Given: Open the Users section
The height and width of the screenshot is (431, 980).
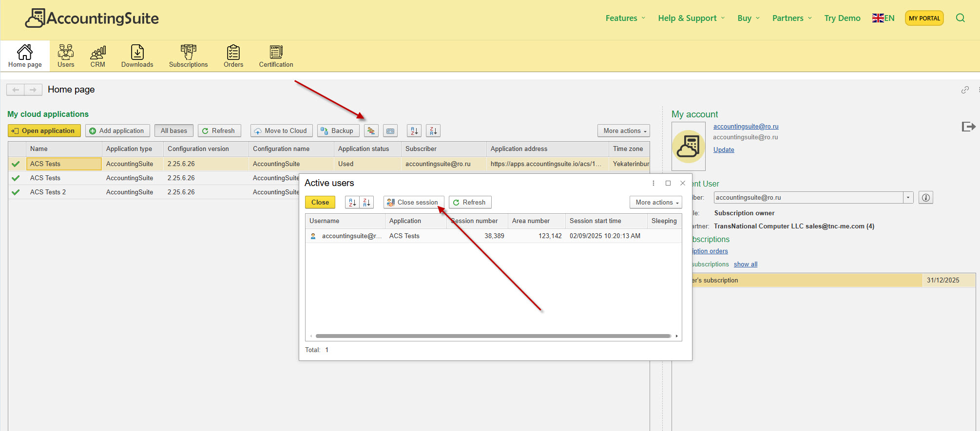Looking at the screenshot, I should coord(66,56).
